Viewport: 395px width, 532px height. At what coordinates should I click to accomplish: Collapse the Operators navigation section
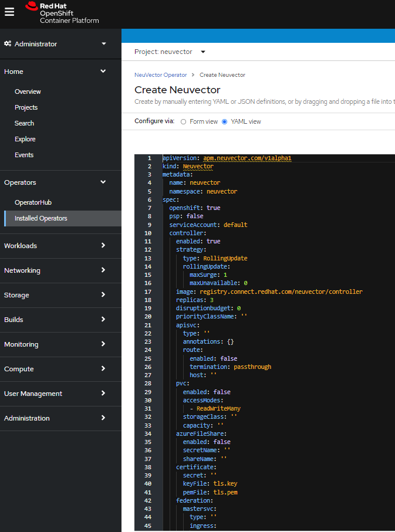pos(103,182)
